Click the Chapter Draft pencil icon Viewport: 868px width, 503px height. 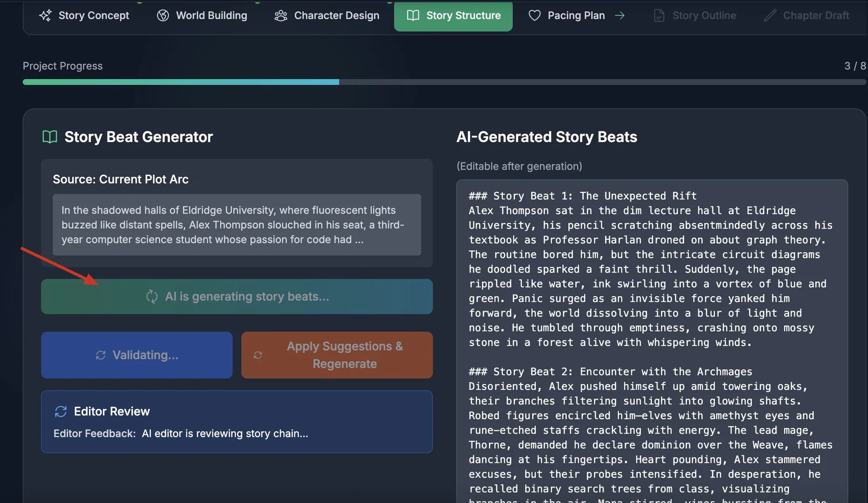click(770, 15)
